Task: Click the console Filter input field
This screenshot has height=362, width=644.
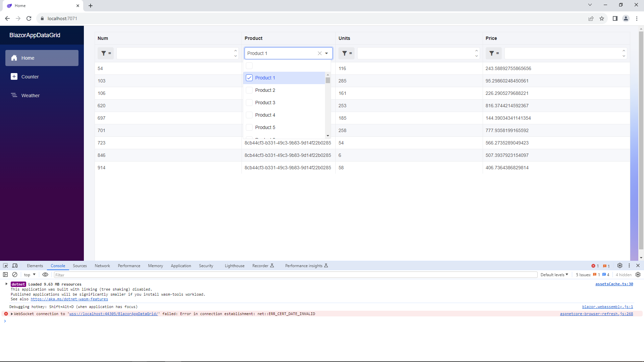Action: [x=295, y=275]
